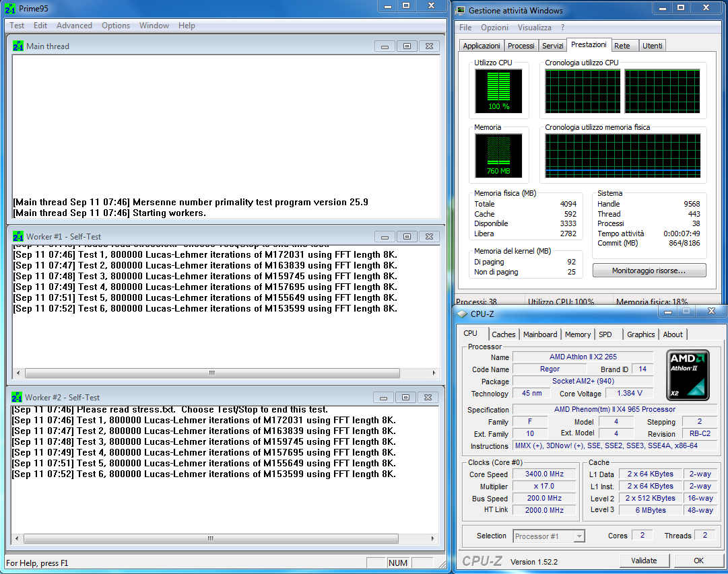Click right scroll arrow in Worker #2 window

click(x=432, y=539)
